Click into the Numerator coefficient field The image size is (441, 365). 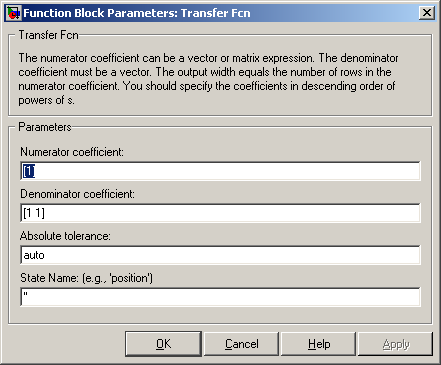[220, 171]
